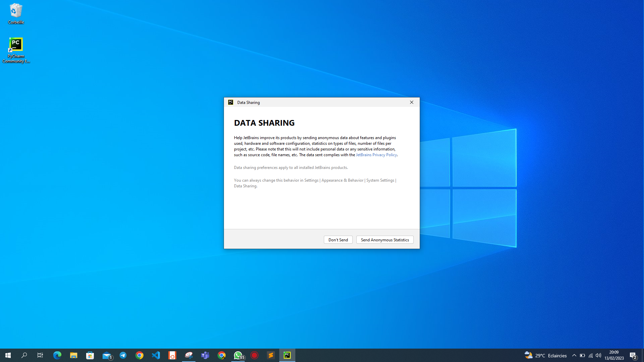Choose Send Anonymous Statistics
The height and width of the screenshot is (362, 644).
point(385,240)
